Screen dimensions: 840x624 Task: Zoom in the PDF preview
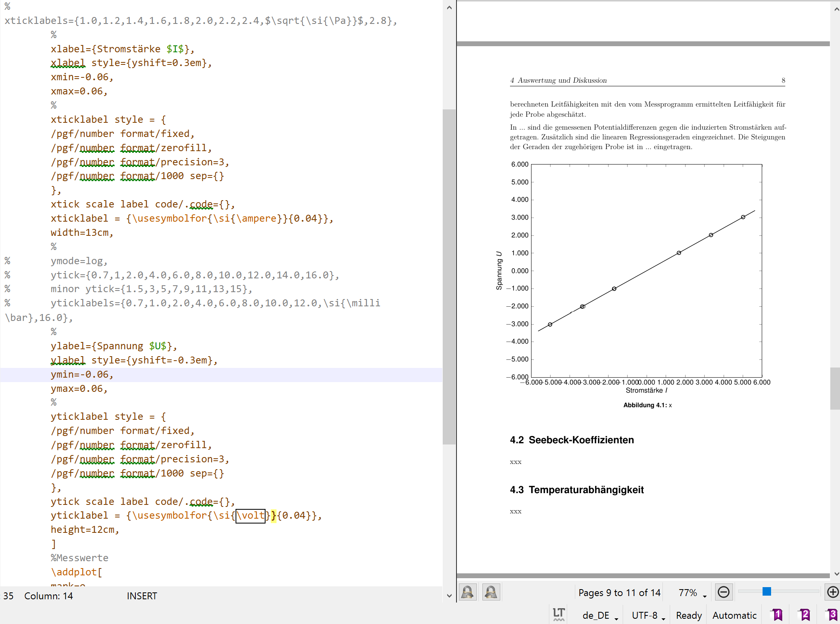832,592
